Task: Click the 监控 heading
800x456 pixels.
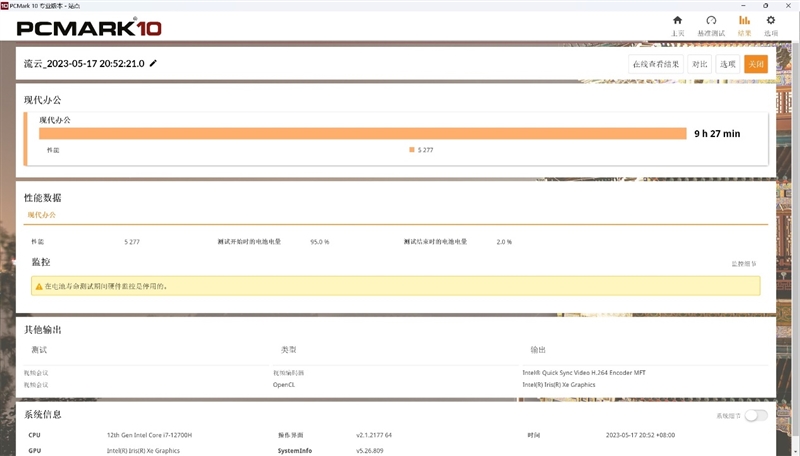Action: (41, 262)
